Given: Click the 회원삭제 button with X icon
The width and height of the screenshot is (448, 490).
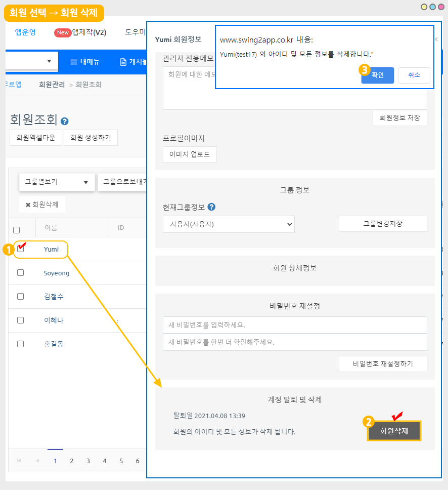Looking at the screenshot, I should 42,205.
